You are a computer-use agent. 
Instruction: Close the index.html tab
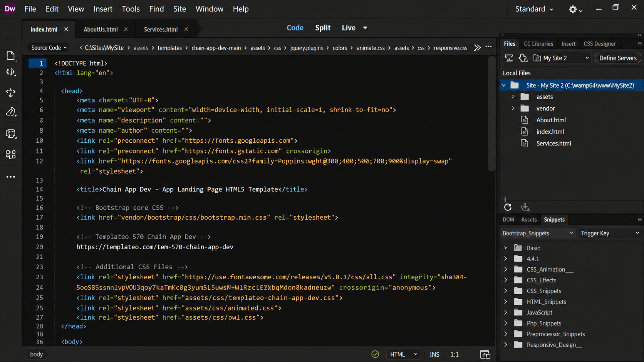(x=66, y=29)
